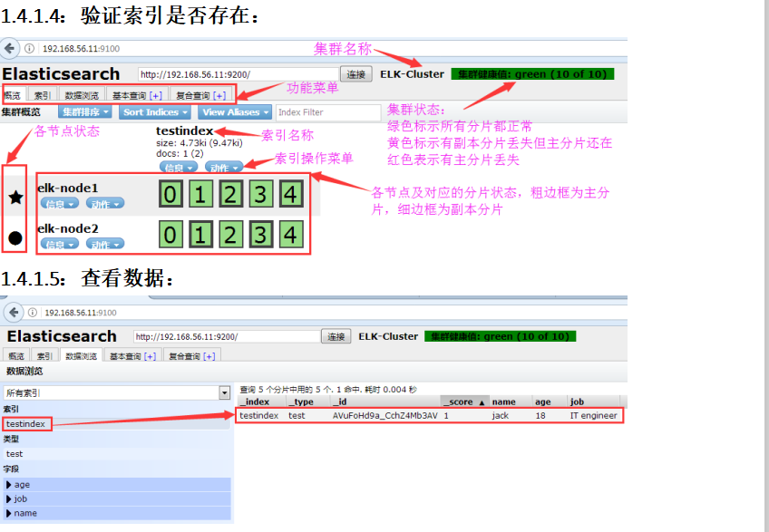Switch to 概览 tab in bottom screenshot

(x=16, y=356)
